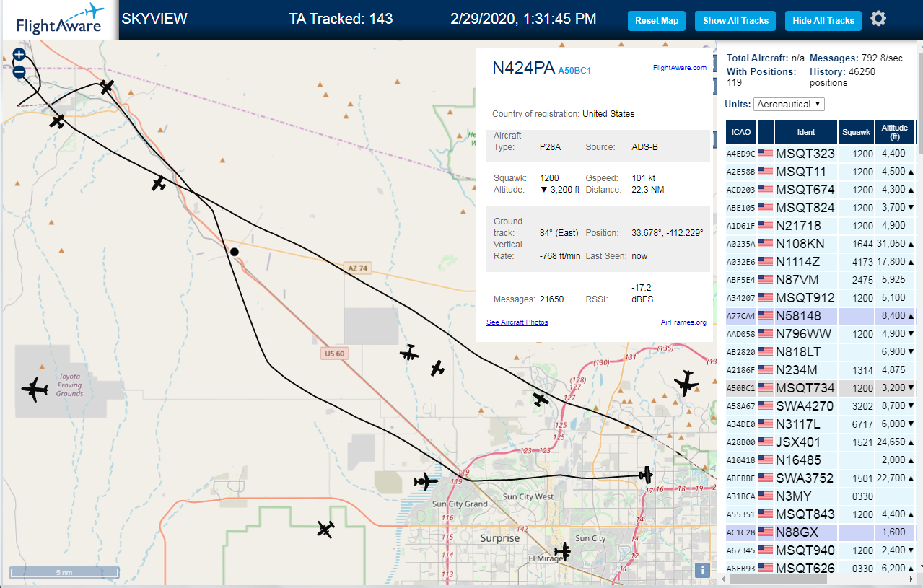This screenshot has width=923, height=588.
Task: Click the US flag icon in the JSX401 row
Action: coord(766,442)
